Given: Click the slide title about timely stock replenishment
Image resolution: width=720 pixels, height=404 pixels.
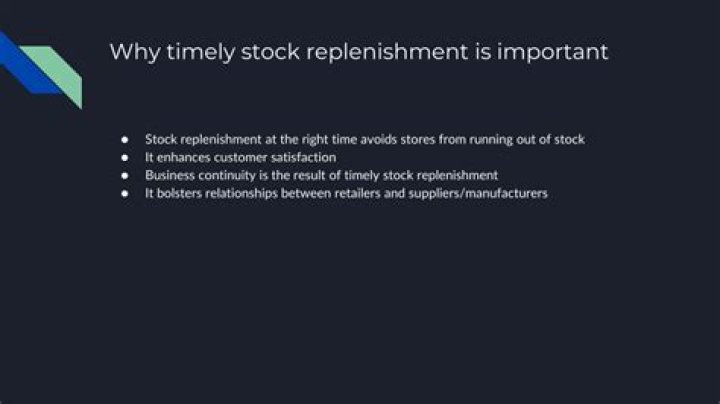Looking at the screenshot, I should click(359, 52).
